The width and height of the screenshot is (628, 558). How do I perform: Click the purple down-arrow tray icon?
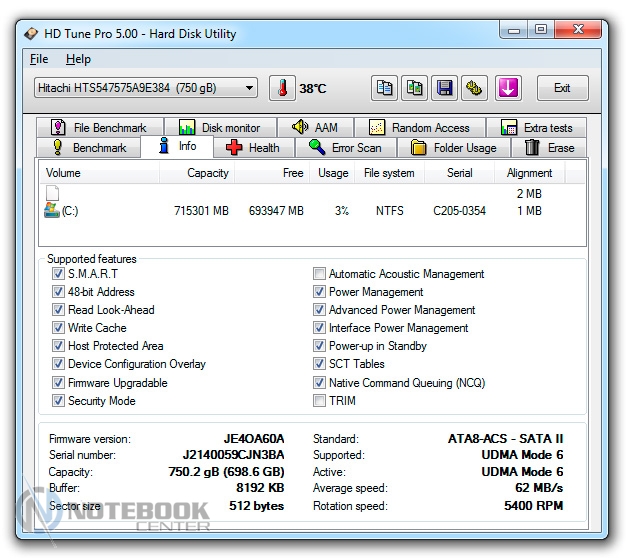click(x=508, y=88)
